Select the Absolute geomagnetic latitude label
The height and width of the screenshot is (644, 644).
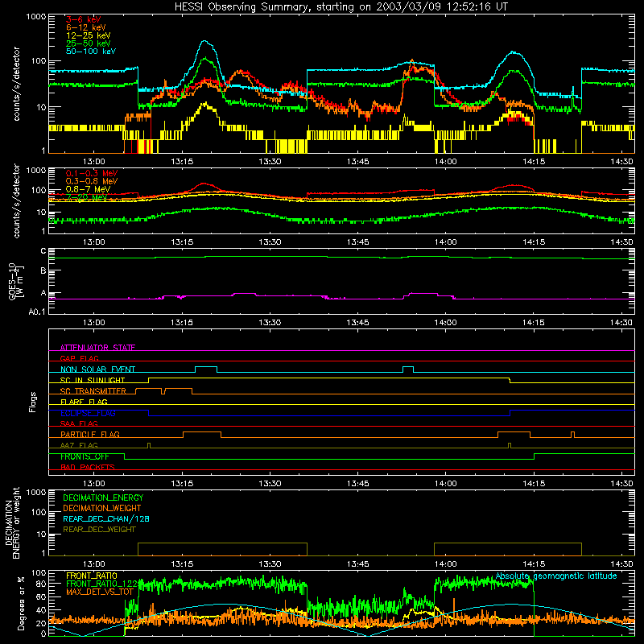click(x=556, y=576)
